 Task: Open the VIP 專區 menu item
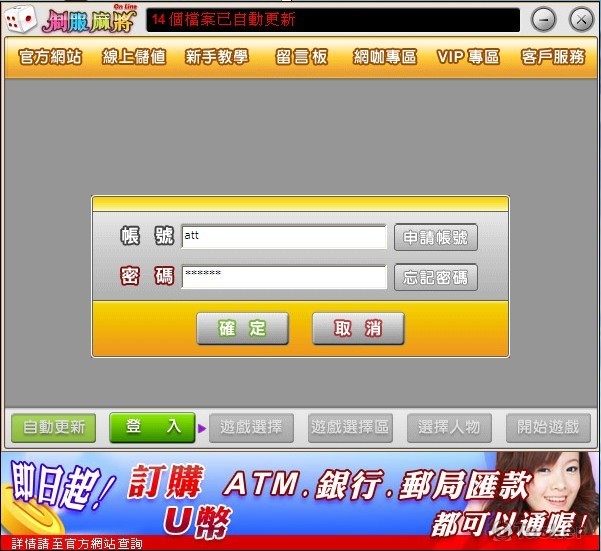tap(468, 57)
